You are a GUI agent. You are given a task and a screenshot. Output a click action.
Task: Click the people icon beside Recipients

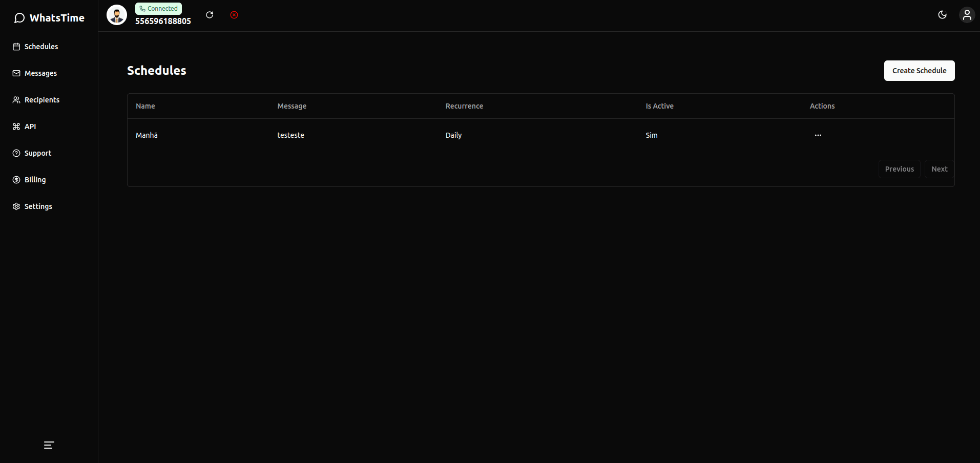click(x=16, y=100)
